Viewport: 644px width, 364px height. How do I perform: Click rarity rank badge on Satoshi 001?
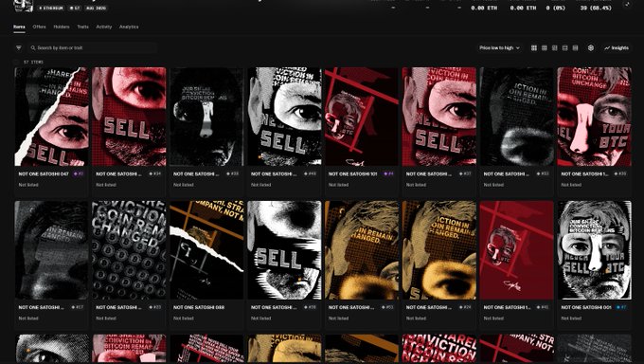(x=621, y=307)
